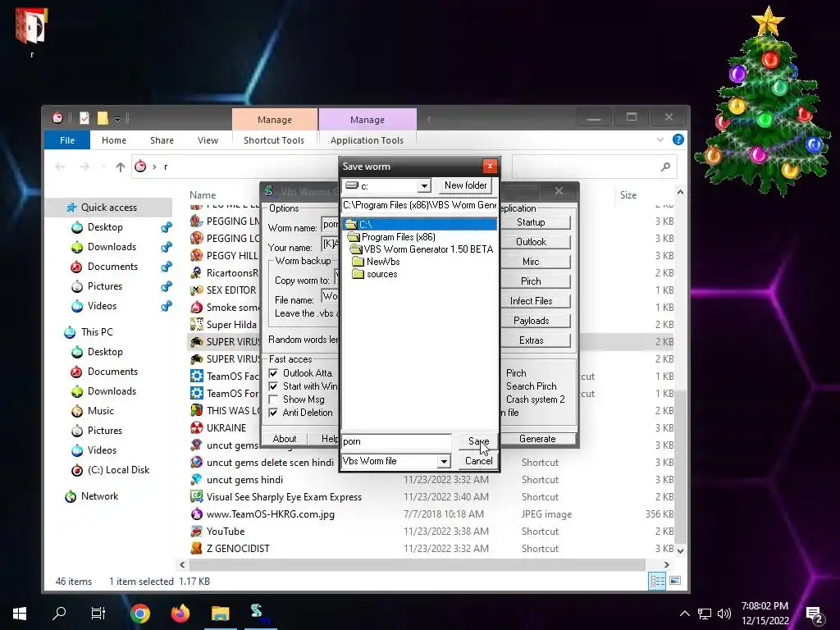Click the Pirch button
Screen dimensions: 840x630
point(531,281)
